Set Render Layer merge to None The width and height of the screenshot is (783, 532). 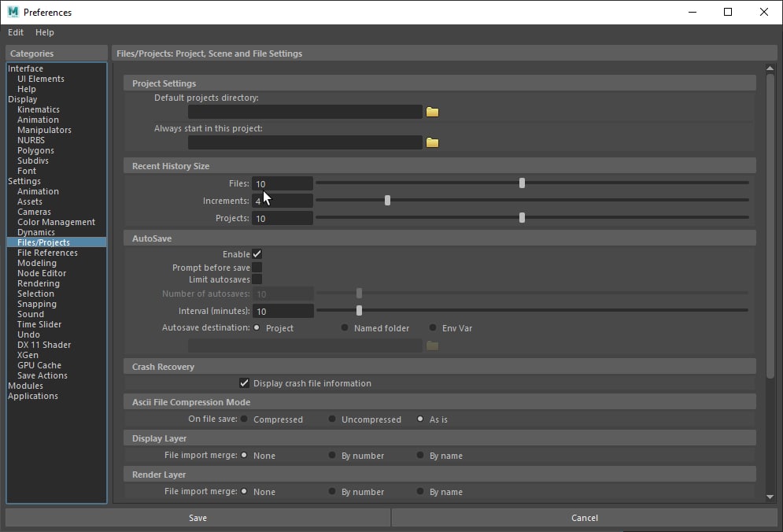[244, 492]
